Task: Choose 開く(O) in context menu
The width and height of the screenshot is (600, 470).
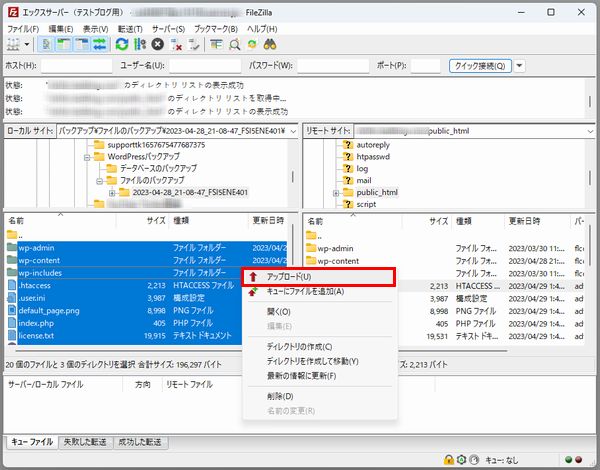Action: pyautogui.click(x=318, y=312)
